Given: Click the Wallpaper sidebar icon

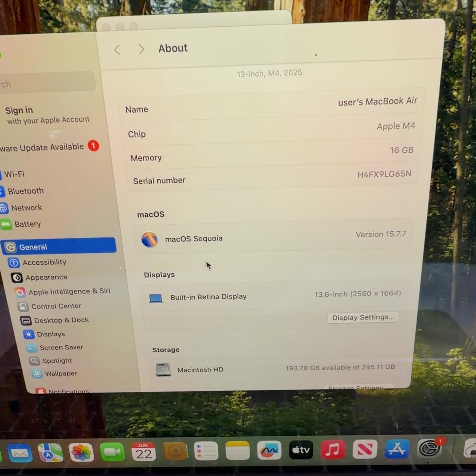Looking at the screenshot, I should (37, 374).
